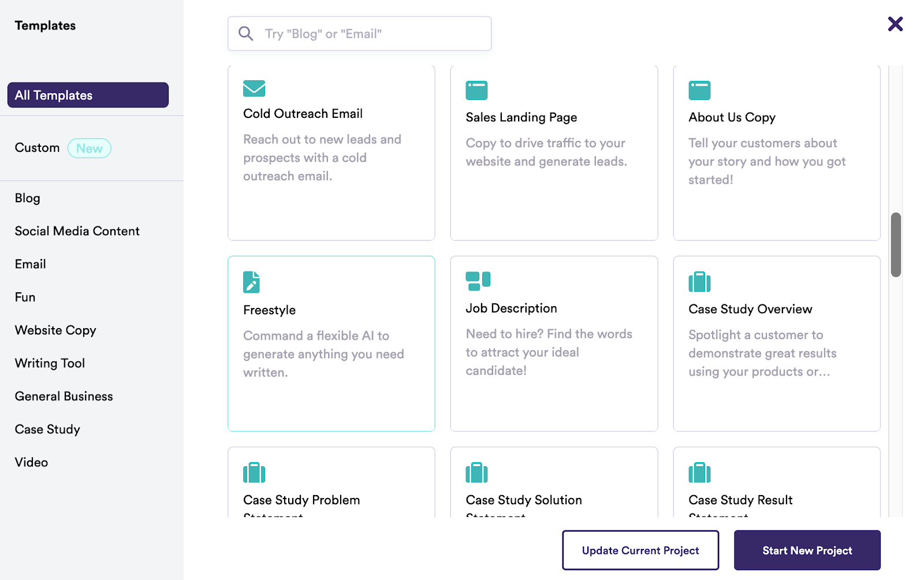The image size is (924, 580).
Task: Click the briefcase icon on Case Study Overview
Action: click(699, 281)
